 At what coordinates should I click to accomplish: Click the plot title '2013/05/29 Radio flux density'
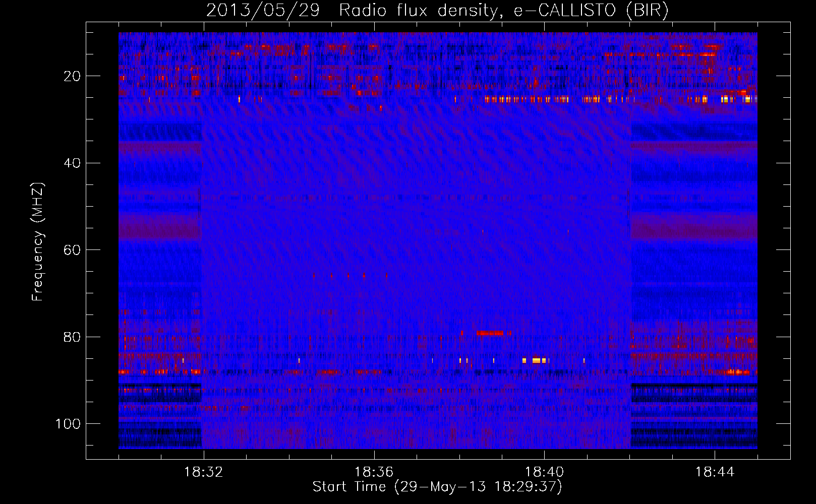437,11
